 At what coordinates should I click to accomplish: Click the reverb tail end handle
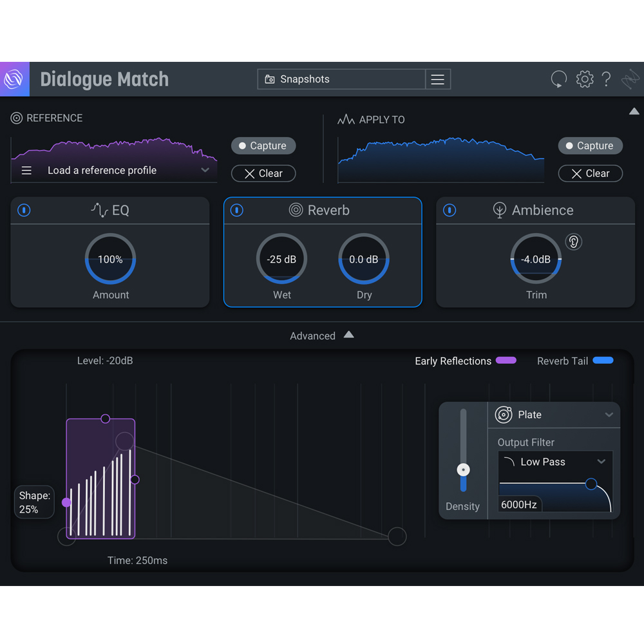397,536
